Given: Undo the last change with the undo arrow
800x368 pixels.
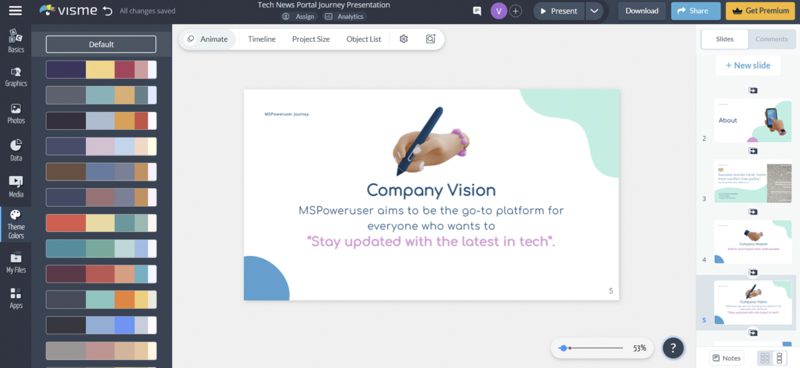Looking at the screenshot, I should coord(107,11).
